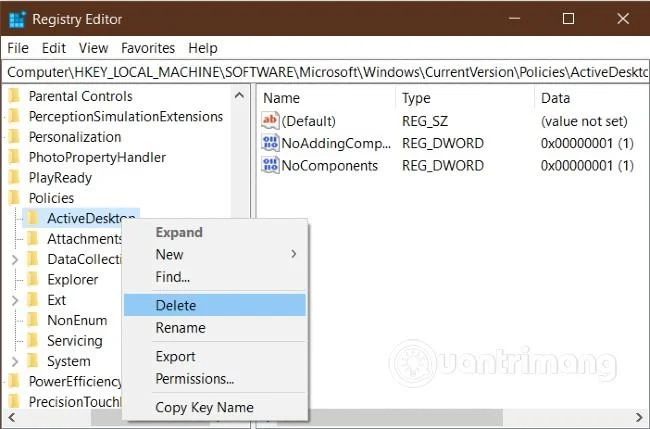Click the Personalization folder icon
Screen dimensions: 650x429
click(14, 137)
